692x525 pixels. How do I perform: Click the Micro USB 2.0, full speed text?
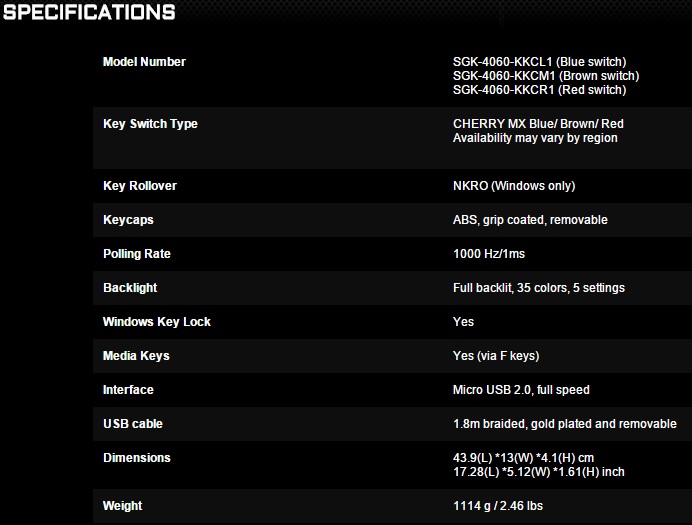coord(521,390)
